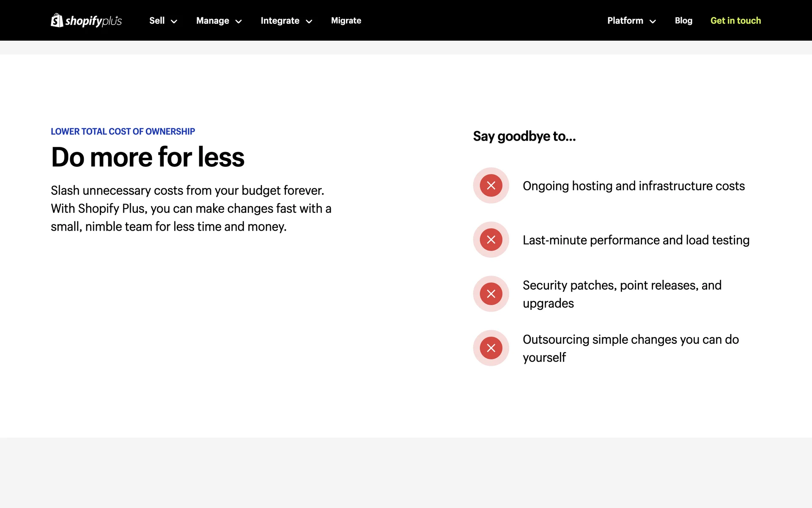
Task: Click the red X beside security patches
Action: 491,294
